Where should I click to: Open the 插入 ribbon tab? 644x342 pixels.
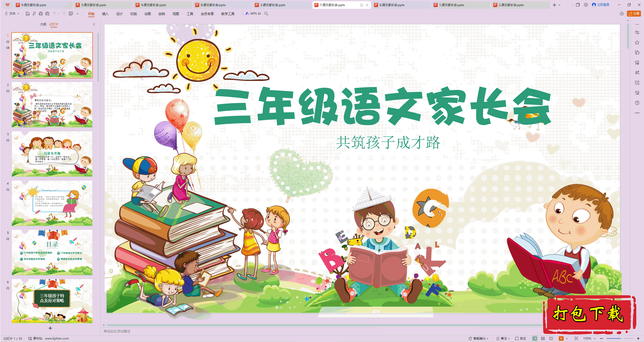(x=105, y=14)
